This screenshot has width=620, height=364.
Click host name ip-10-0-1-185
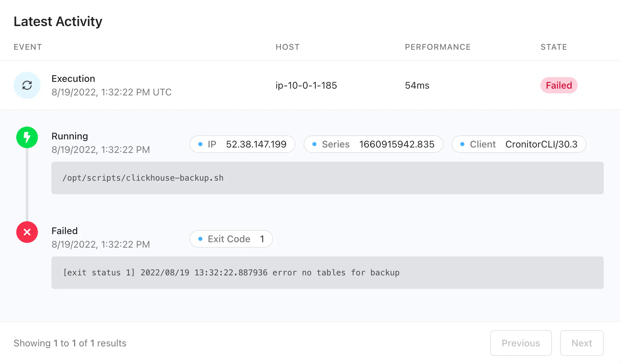point(306,85)
